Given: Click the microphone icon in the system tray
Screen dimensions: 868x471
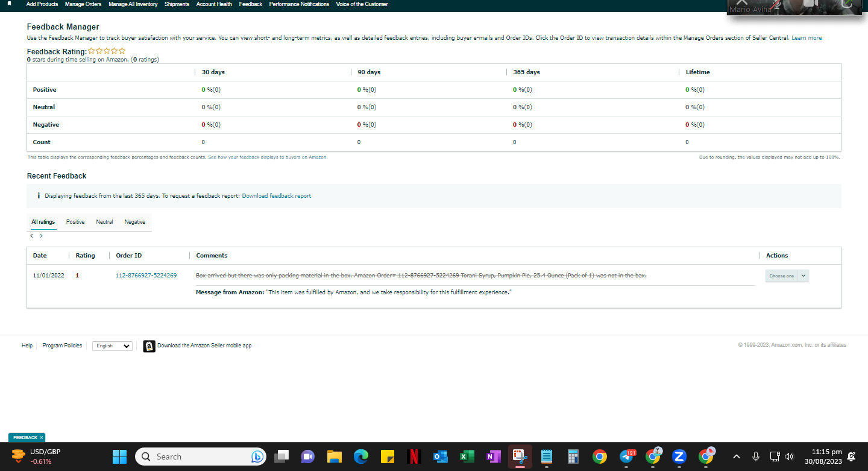Looking at the screenshot, I should (x=756, y=457).
